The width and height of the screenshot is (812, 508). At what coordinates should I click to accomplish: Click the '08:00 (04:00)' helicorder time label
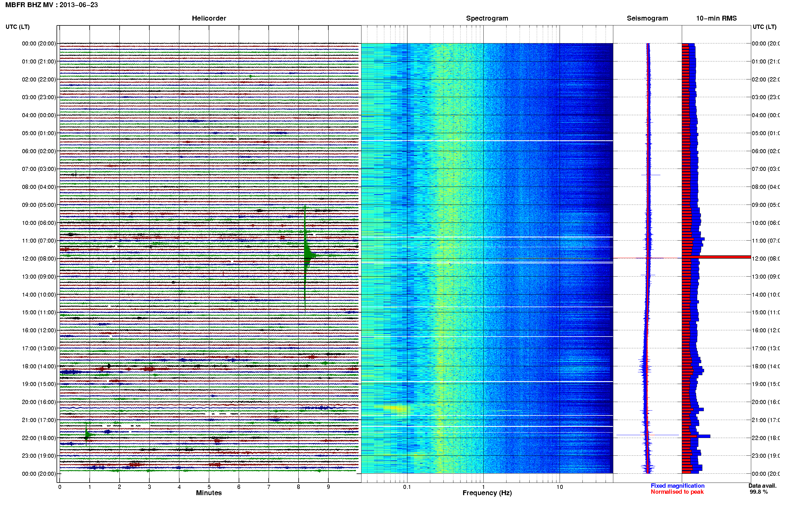click(39, 187)
